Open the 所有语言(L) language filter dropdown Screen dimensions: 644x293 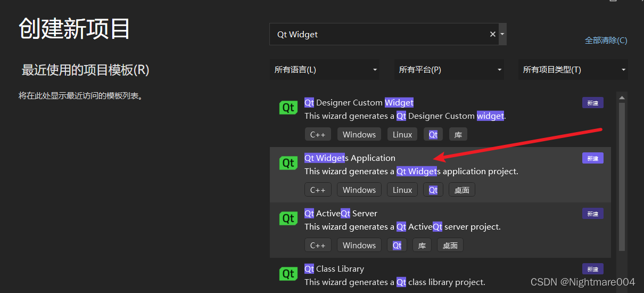(x=325, y=70)
